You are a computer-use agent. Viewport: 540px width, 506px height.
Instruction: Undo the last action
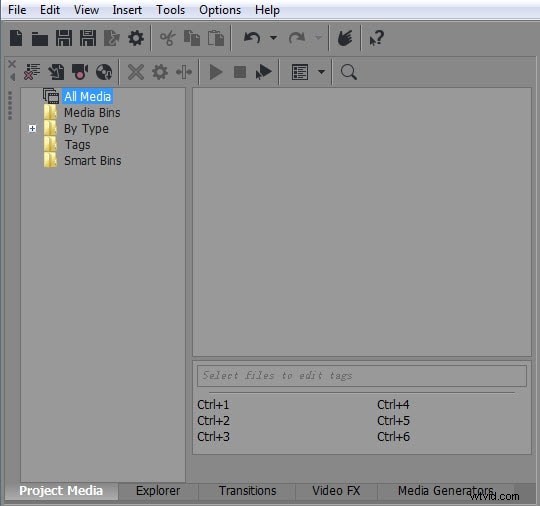252,38
